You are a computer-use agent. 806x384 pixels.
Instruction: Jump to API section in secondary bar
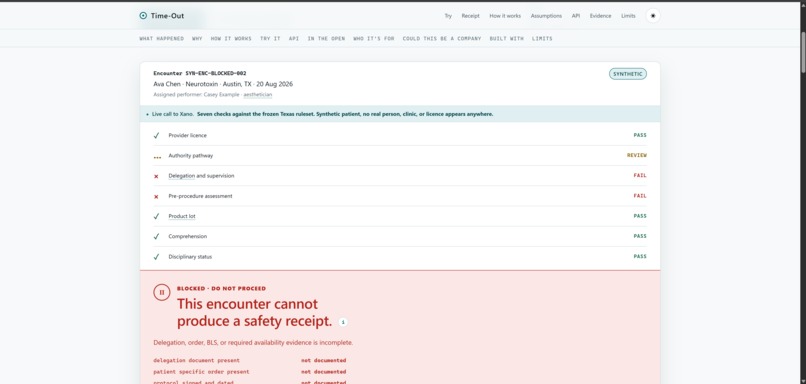[x=294, y=39]
